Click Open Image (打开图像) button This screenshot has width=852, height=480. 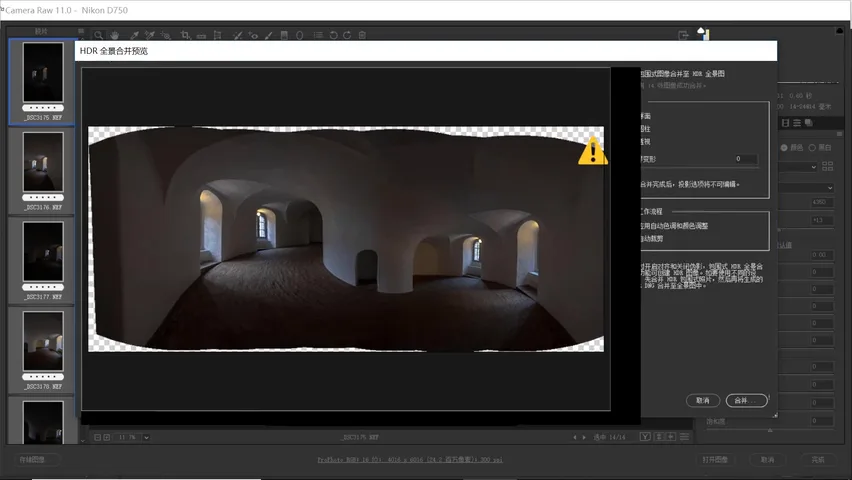(715, 460)
